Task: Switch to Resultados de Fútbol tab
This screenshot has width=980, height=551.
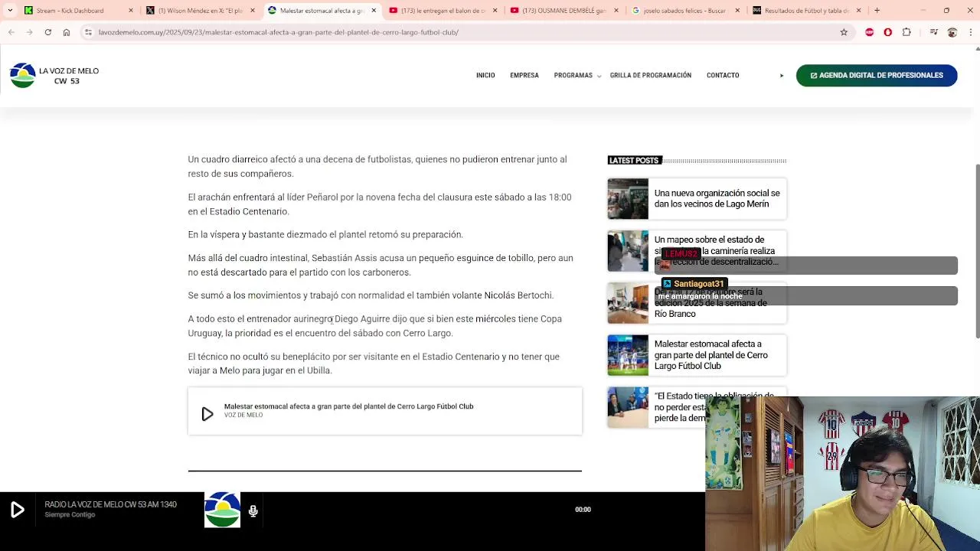Action: click(805, 11)
